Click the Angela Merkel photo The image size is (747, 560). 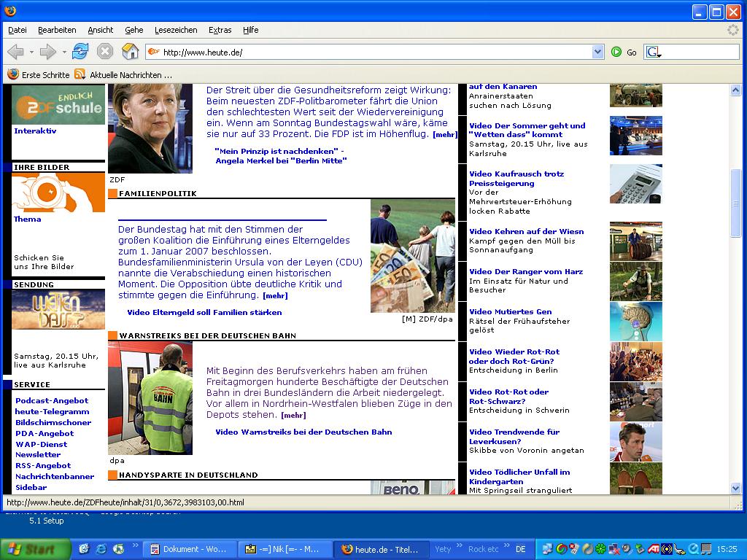150,128
